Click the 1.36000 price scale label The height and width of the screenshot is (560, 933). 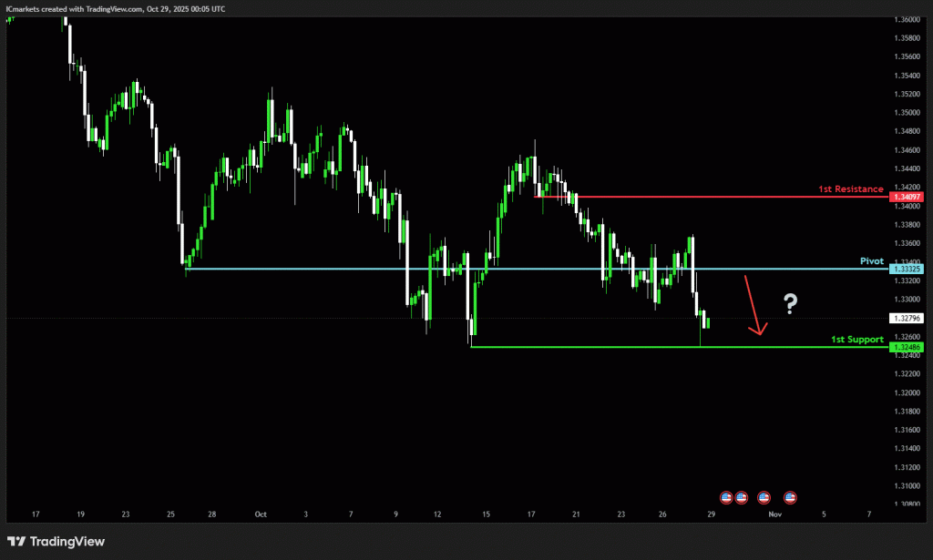(x=907, y=19)
